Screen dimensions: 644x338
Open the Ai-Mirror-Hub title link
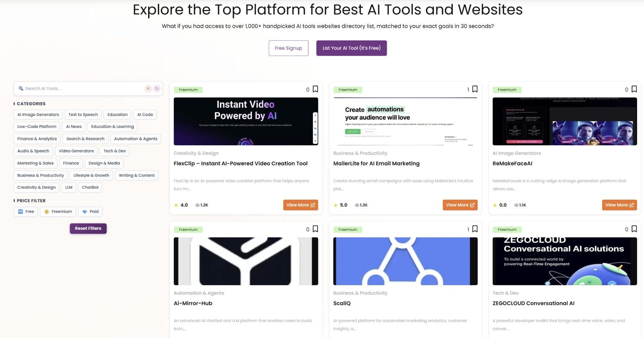(x=193, y=303)
